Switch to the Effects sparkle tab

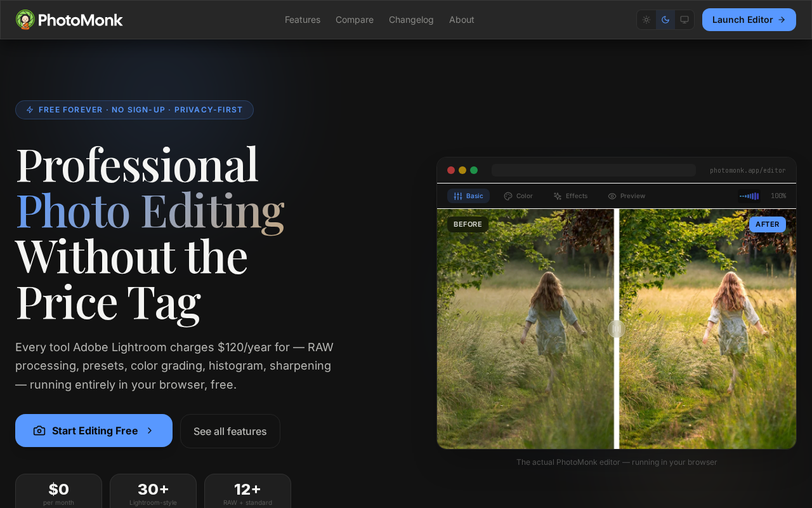click(570, 196)
